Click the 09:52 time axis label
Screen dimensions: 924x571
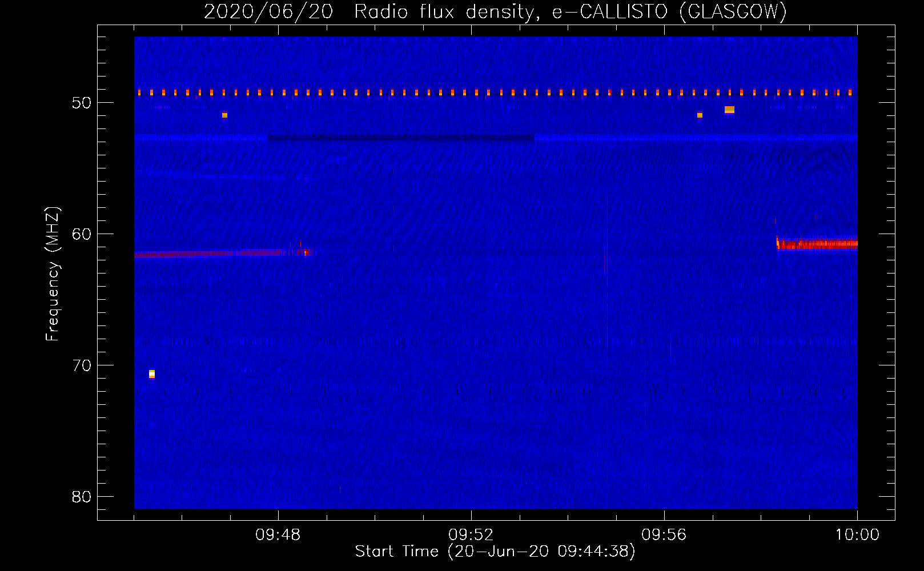click(x=471, y=535)
